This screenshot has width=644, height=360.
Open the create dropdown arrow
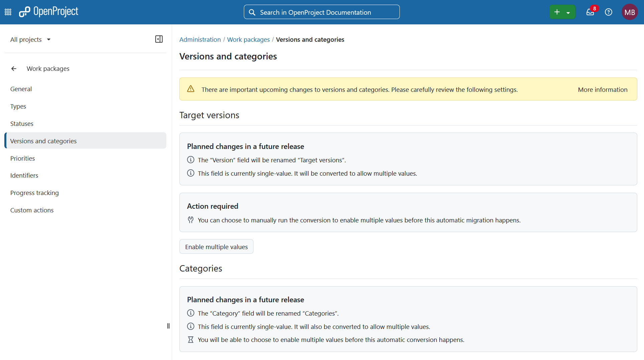point(568,13)
